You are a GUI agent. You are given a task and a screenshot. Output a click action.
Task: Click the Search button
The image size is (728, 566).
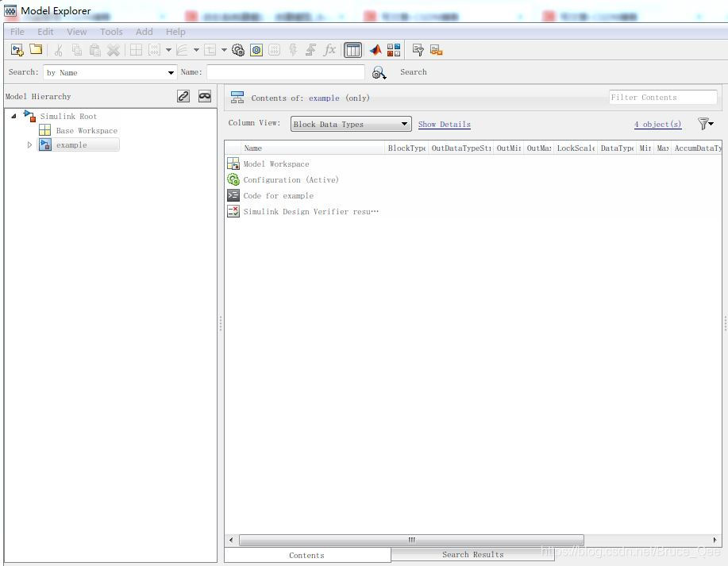tap(413, 72)
